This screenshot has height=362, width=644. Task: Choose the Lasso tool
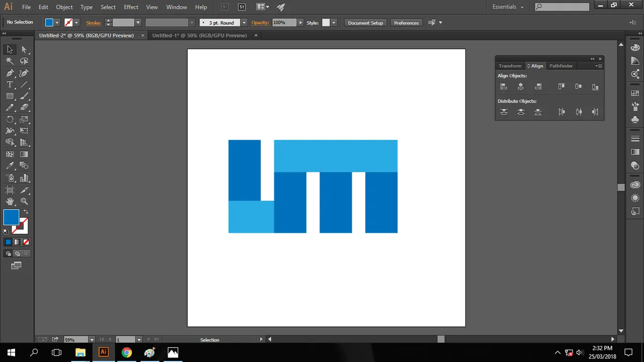point(24,61)
